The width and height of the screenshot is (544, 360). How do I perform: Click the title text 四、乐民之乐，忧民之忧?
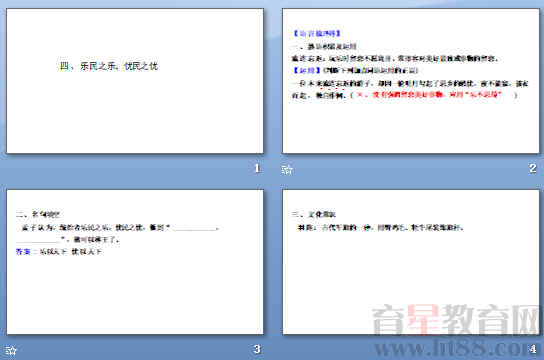coord(109,66)
